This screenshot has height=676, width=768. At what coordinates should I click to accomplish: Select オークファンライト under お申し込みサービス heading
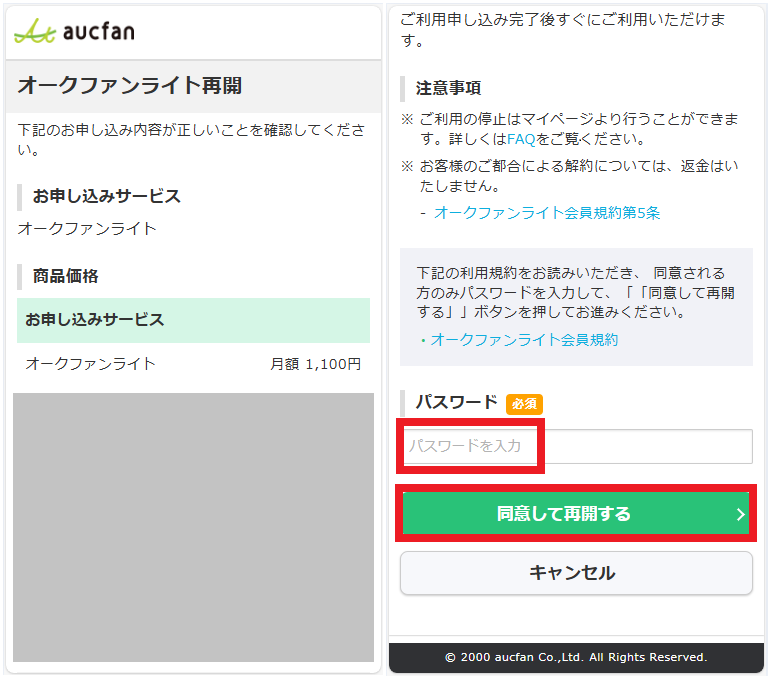(87, 229)
